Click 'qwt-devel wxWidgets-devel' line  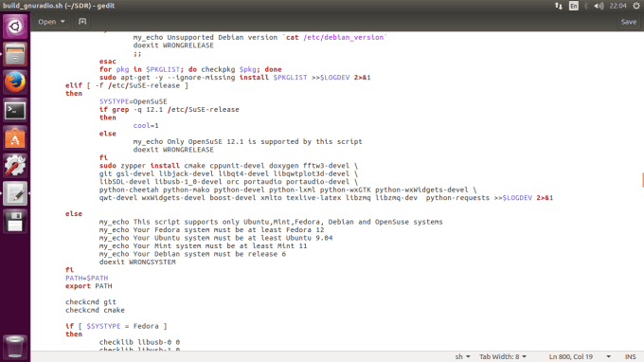[x=326, y=198]
